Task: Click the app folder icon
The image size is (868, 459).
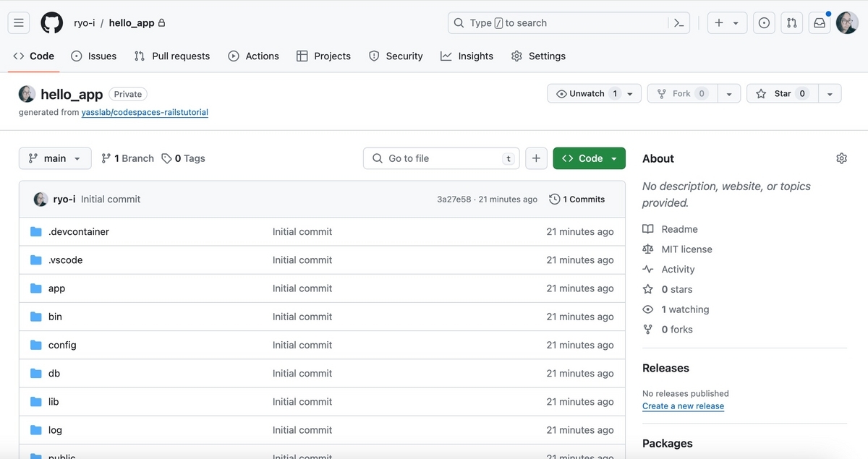Action: (x=36, y=288)
